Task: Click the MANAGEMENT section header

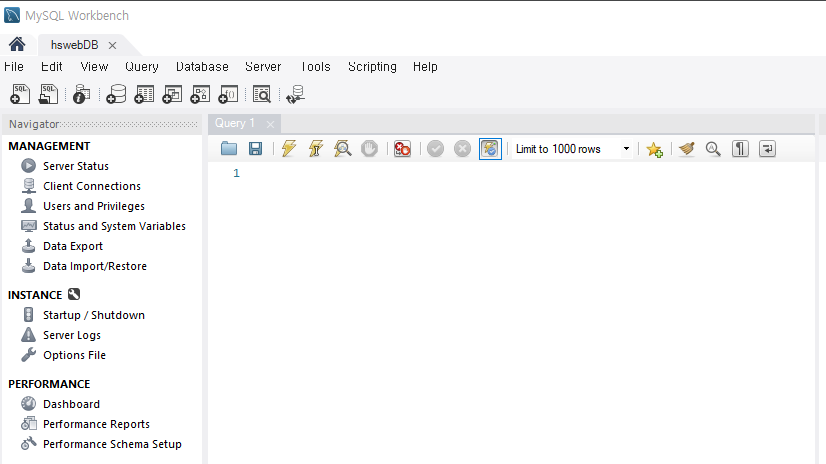Action: click(x=49, y=146)
